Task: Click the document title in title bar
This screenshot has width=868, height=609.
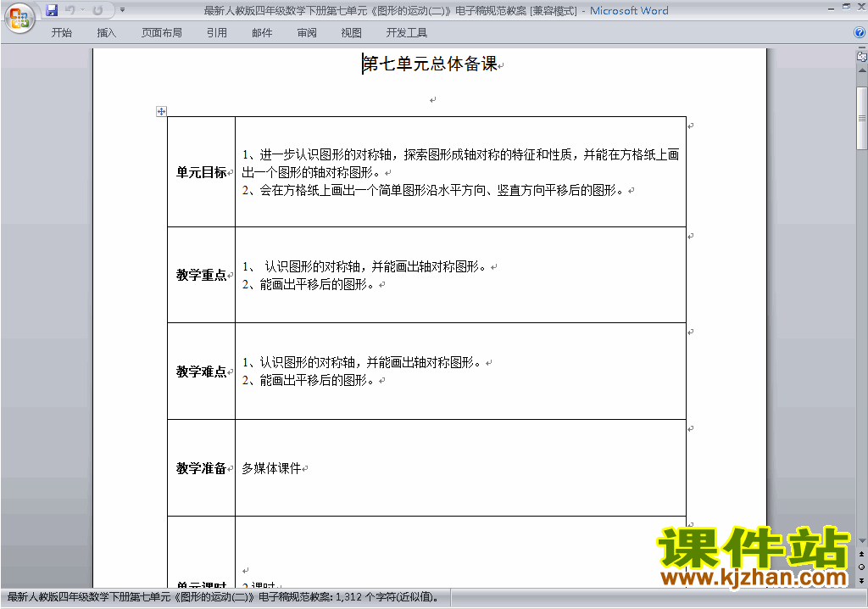Action: [436, 10]
